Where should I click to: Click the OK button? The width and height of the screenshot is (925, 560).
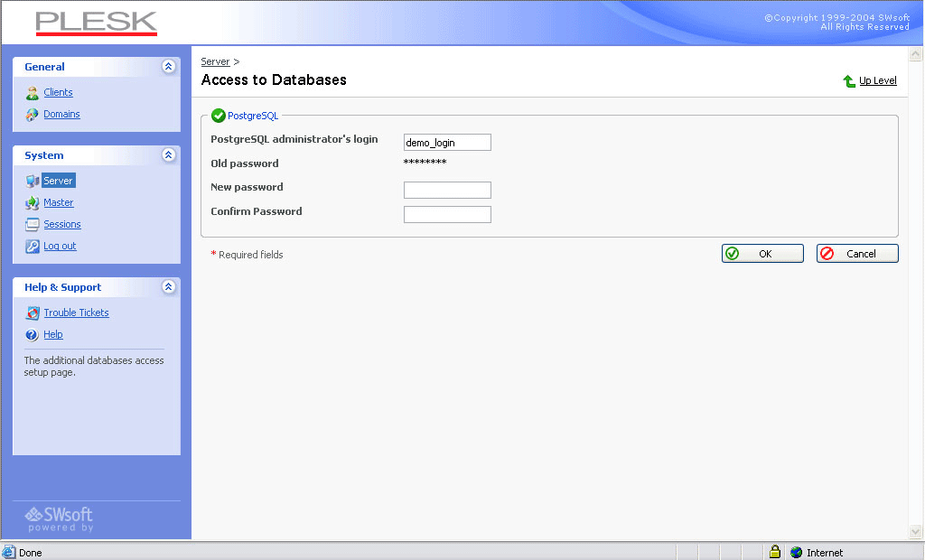(x=762, y=254)
